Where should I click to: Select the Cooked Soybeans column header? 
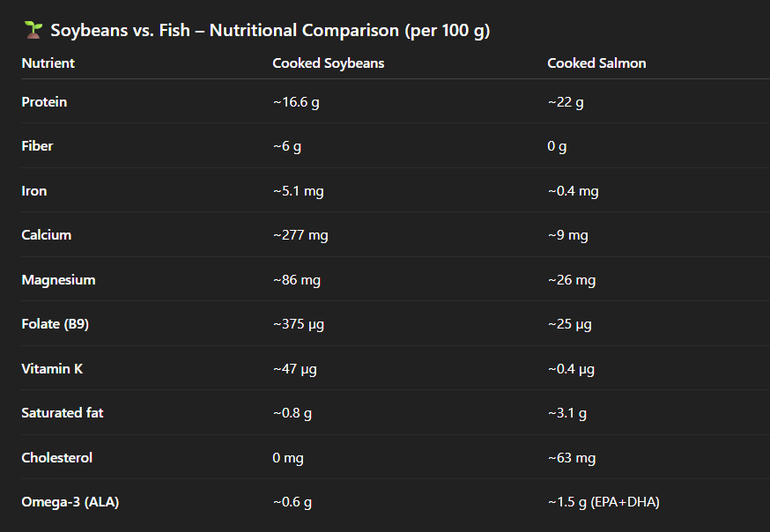click(329, 63)
